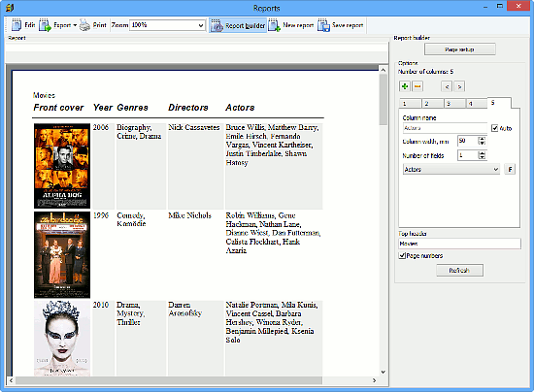Click the Print printer icon
The image size is (534, 392).
point(84,25)
